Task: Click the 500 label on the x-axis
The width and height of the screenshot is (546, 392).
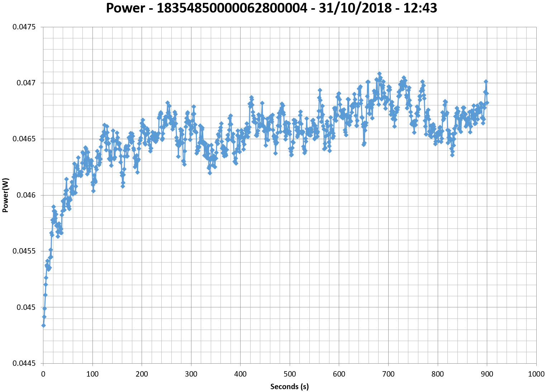Action: coord(290,374)
